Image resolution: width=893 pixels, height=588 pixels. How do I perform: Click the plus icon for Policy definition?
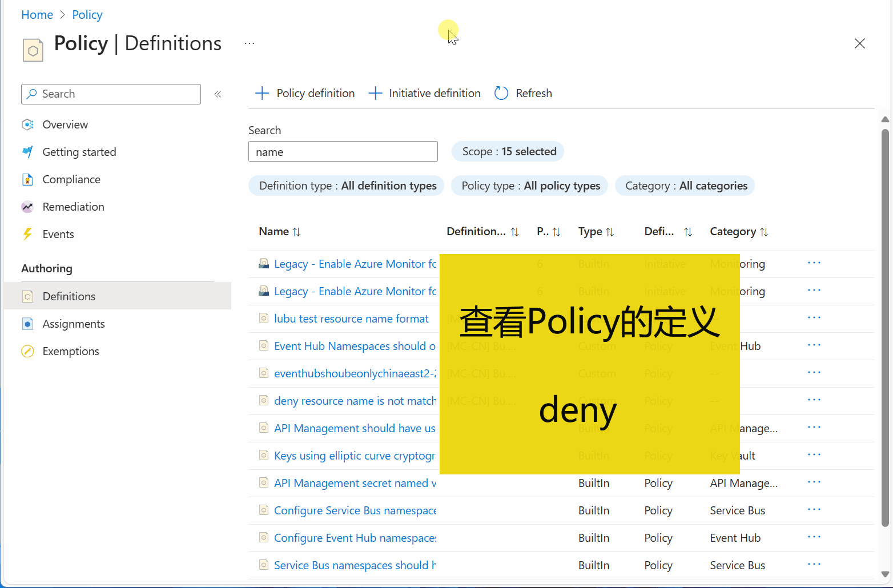tap(262, 93)
